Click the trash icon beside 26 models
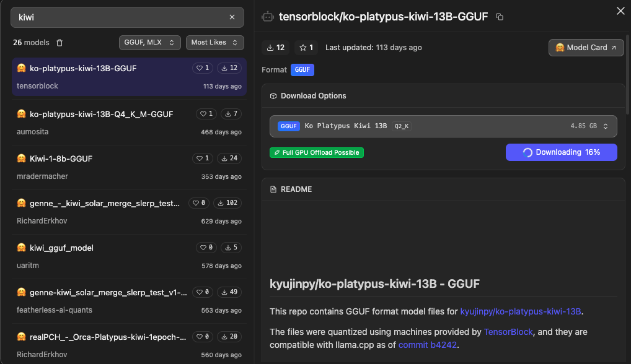This screenshot has width=631, height=364. tap(60, 43)
